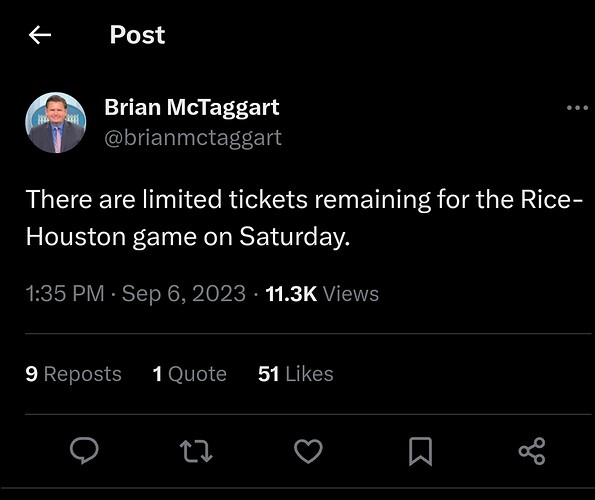Show the 51 Likes list

tap(296, 374)
